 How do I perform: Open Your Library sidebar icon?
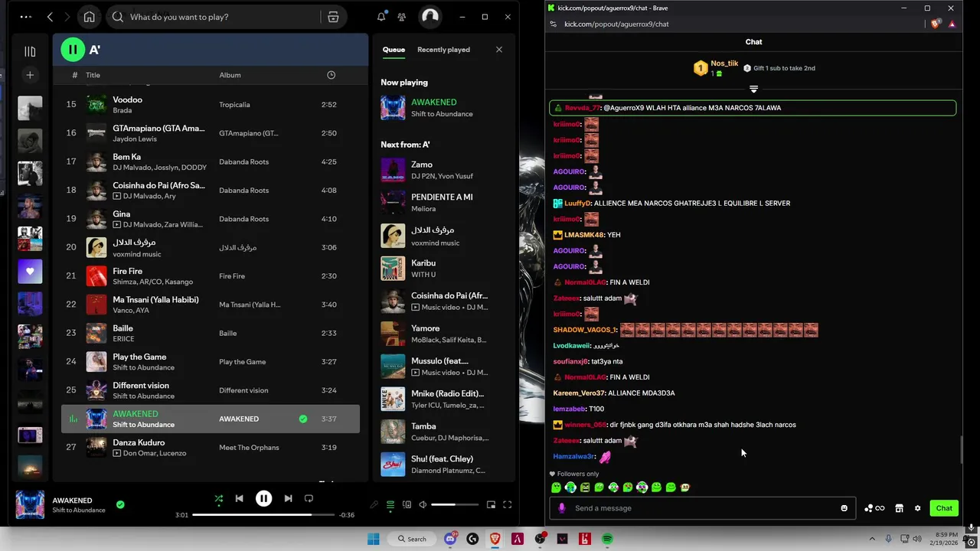point(30,51)
